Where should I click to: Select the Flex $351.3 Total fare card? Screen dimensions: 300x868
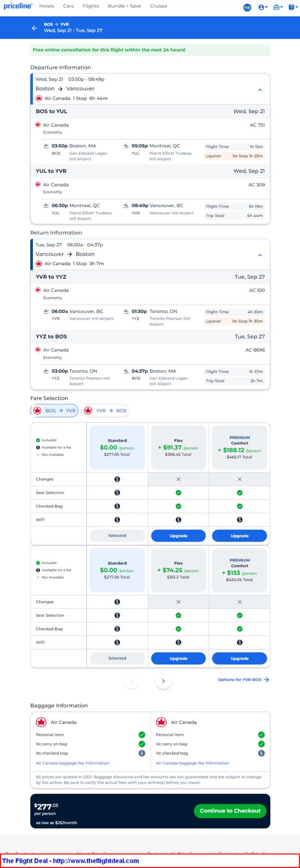tap(178, 570)
